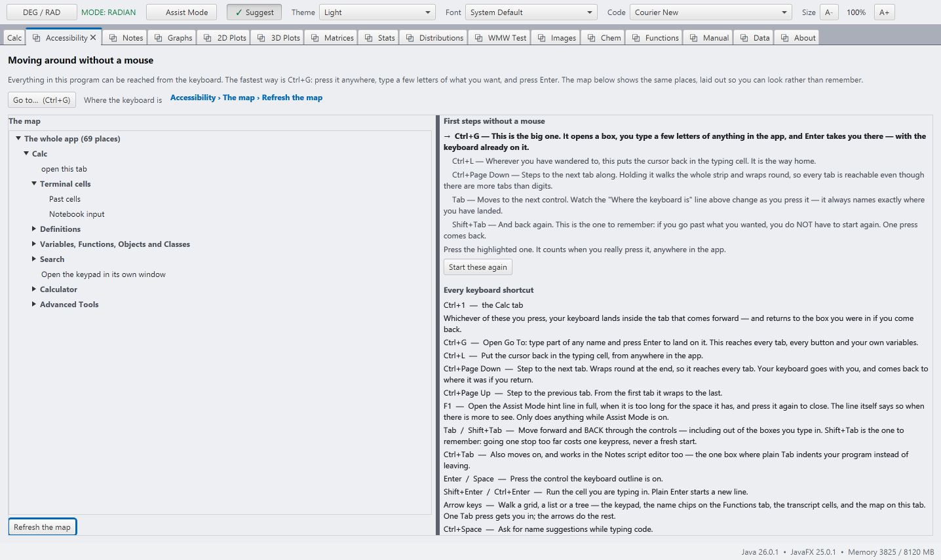The height and width of the screenshot is (560, 941).
Task: Select 'open this tab' in the map tree
Action: (64, 169)
